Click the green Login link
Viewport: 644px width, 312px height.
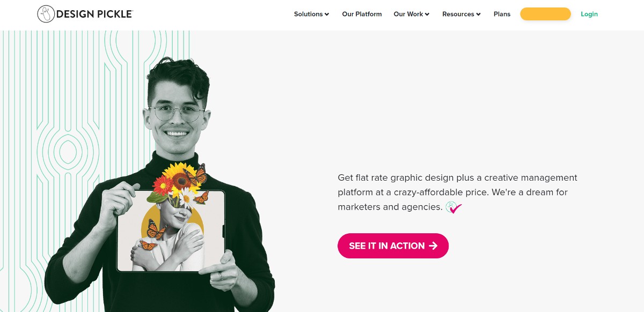(589, 14)
